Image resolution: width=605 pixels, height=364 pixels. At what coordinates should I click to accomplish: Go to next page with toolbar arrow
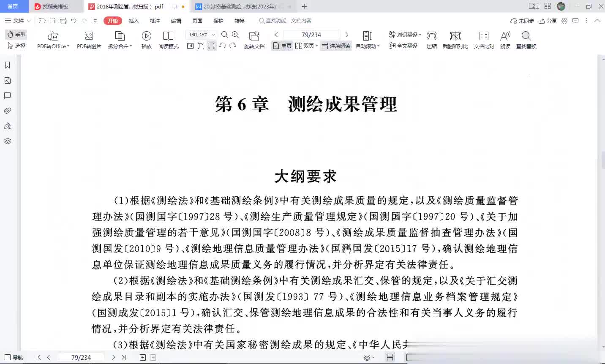pos(347,35)
